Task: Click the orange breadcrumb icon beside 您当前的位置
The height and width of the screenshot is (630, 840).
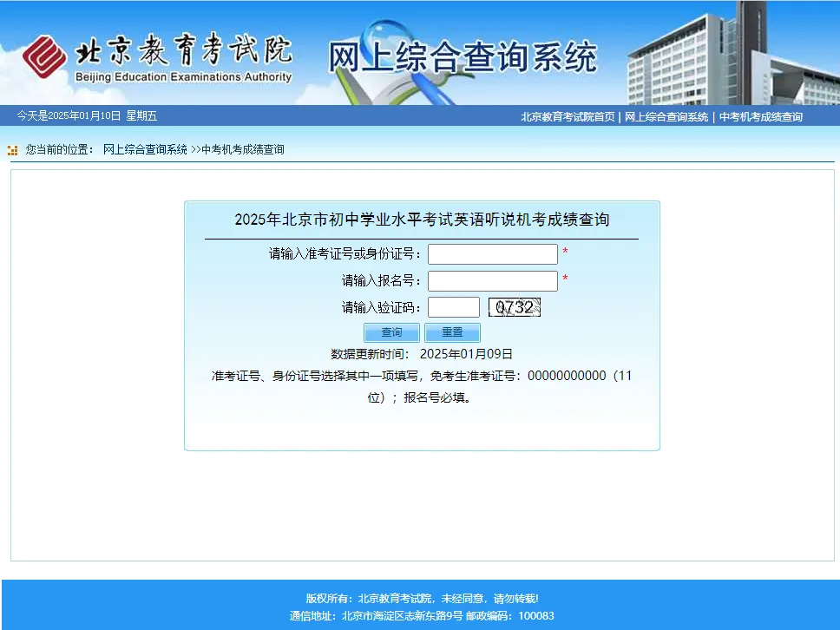Action: (12, 149)
